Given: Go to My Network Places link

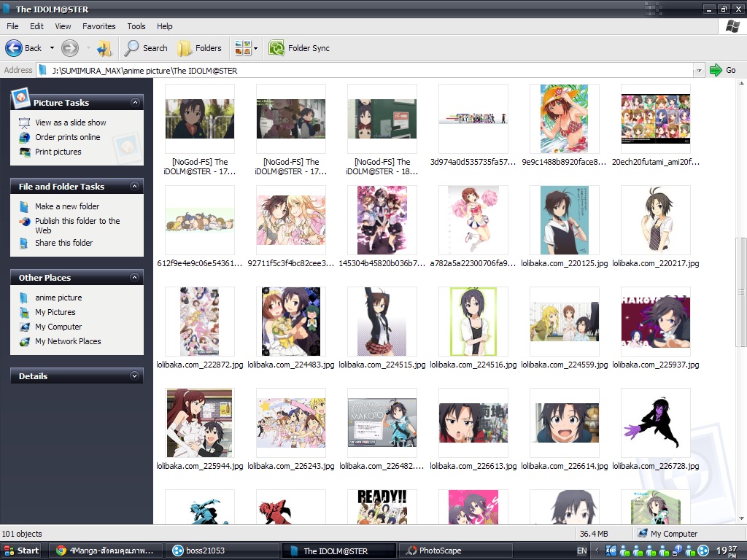Looking at the screenshot, I should (68, 341).
